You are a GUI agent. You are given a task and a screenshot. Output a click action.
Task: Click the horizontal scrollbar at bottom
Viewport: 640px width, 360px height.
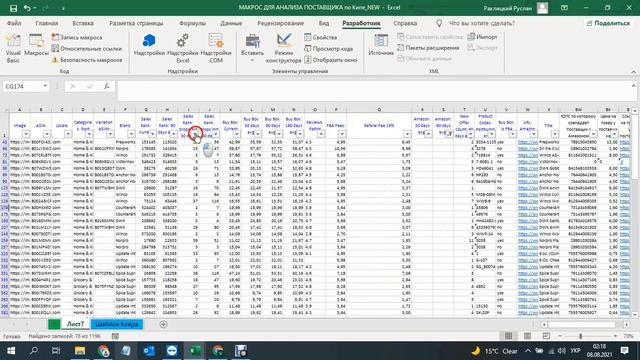pos(582,324)
